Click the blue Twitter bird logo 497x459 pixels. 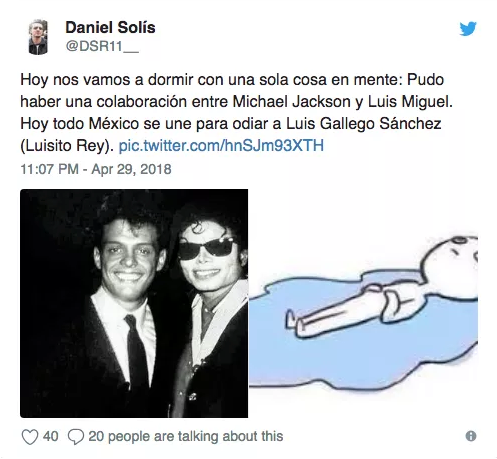(468, 29)
